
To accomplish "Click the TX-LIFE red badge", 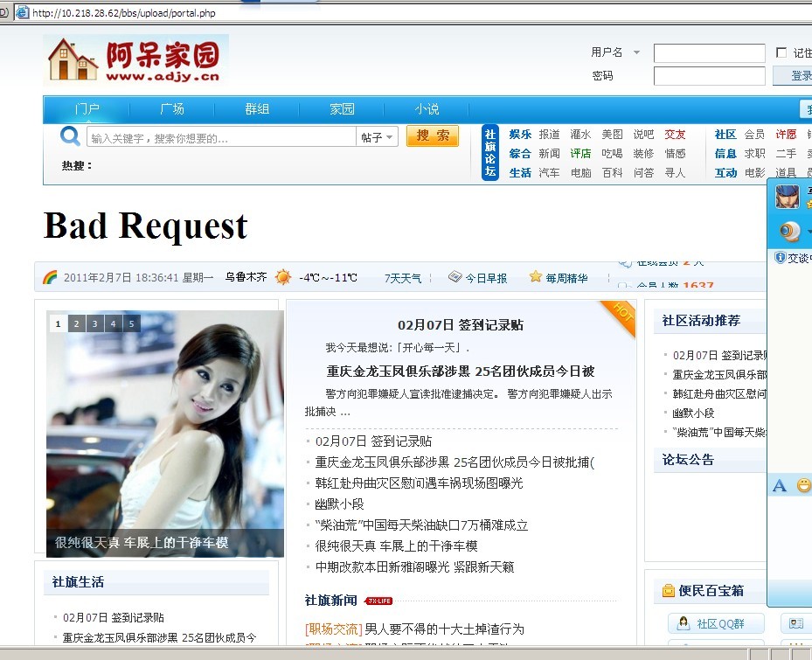I will pos(379,601).
